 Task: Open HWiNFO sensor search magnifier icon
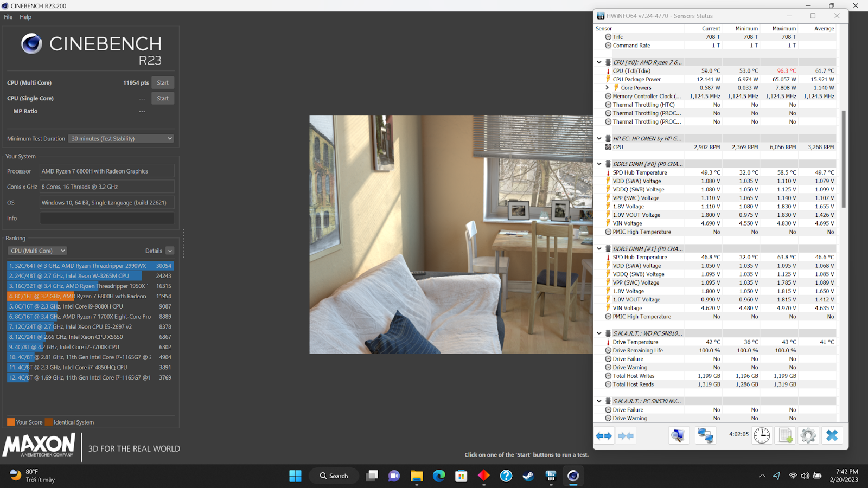678,435
